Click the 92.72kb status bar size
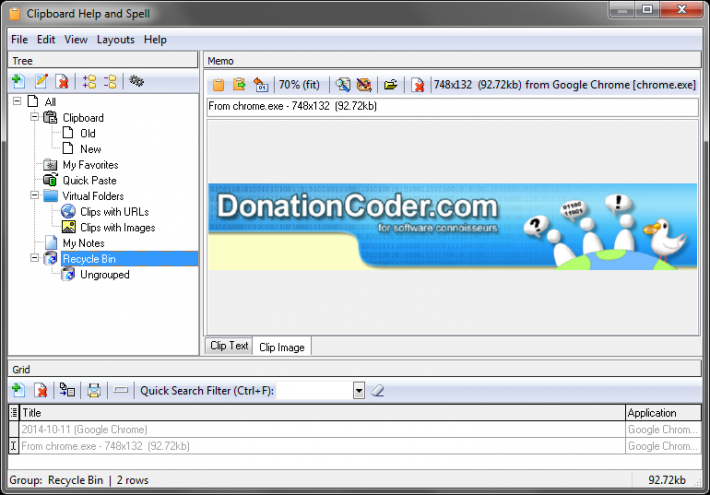710x495 pixels. click(667, 480)
